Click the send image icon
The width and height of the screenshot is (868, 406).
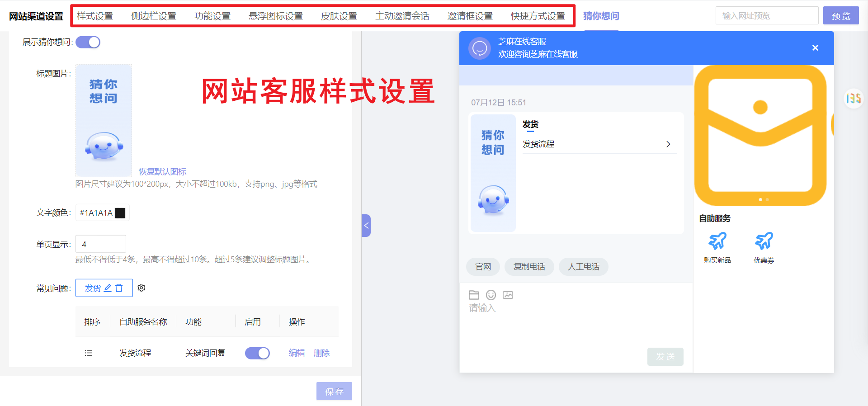pos(508,295)
